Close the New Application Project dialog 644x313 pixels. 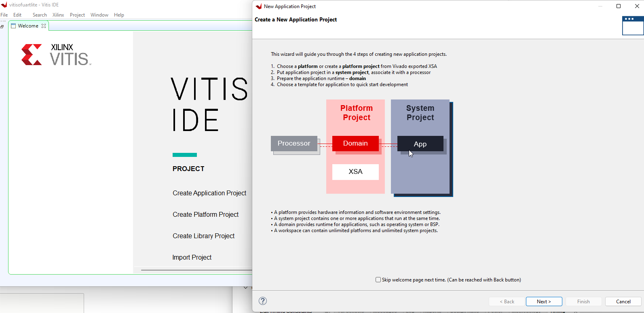pyautogui.click(x=637, y=6)
